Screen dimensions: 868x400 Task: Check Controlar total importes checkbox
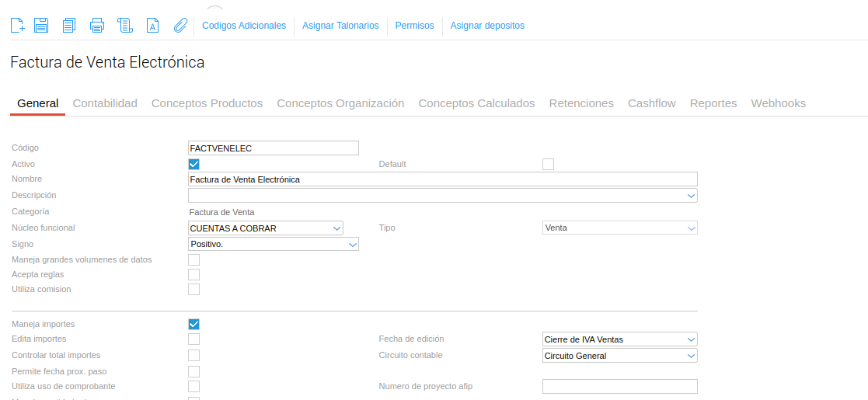coord(193,355)
